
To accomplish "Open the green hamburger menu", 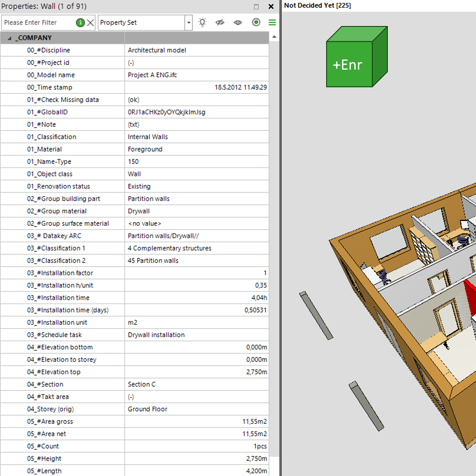I will click(x=272, y=22).
